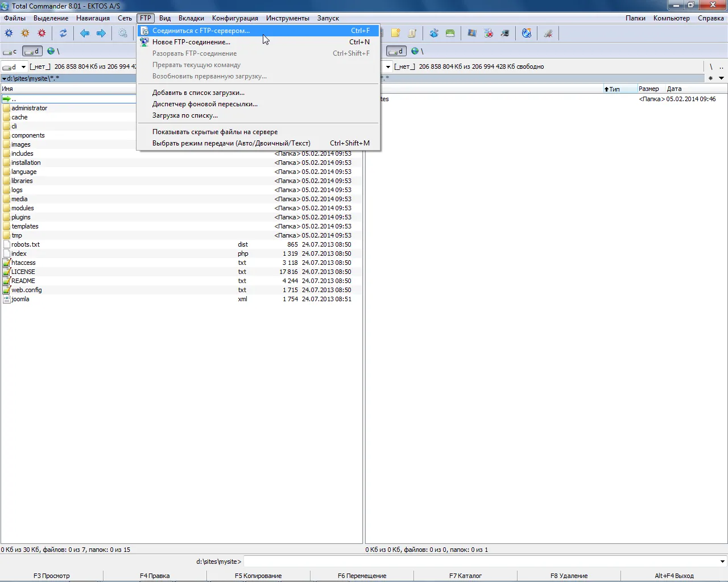Open the Файлы menu
This screenshot has width=728, height=582.
(x=15, y=18)
